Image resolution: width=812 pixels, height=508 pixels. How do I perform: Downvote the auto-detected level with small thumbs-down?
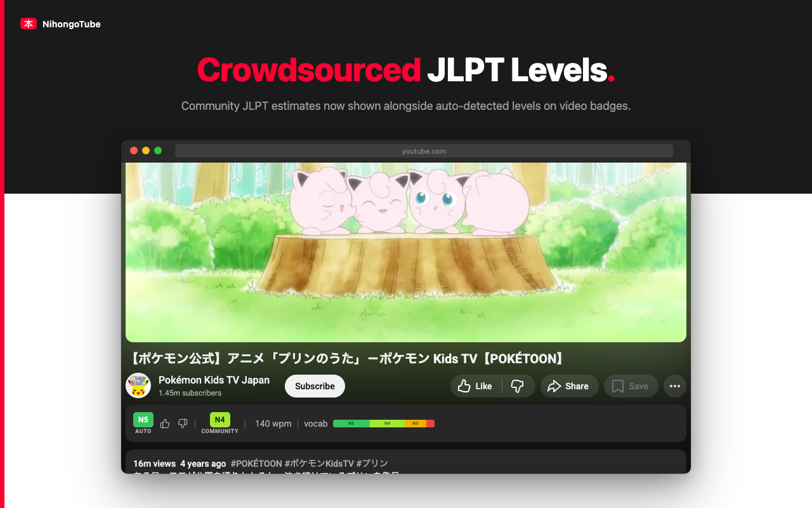click(183, 424)
